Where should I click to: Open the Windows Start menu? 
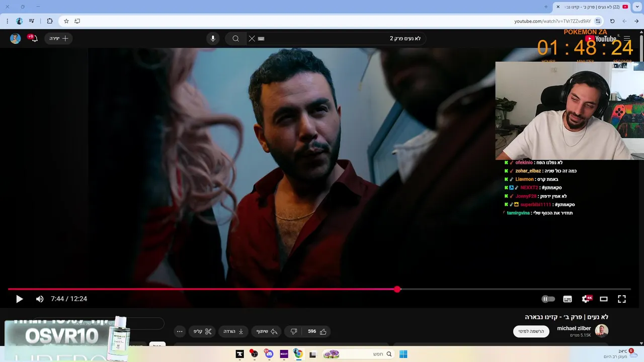403,354
